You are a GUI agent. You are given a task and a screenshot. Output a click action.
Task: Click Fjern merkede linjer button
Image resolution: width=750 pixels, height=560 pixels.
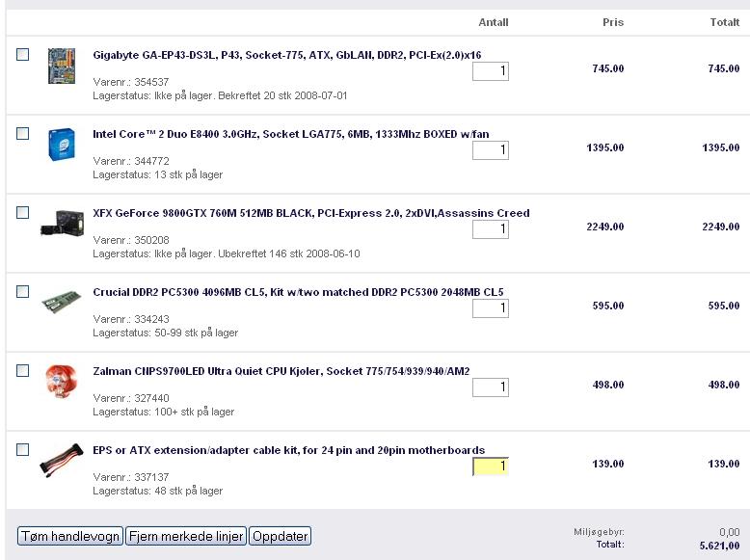186,536
